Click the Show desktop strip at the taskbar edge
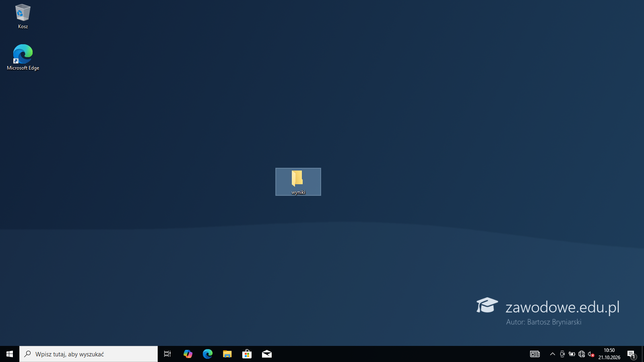 (643, 354)
